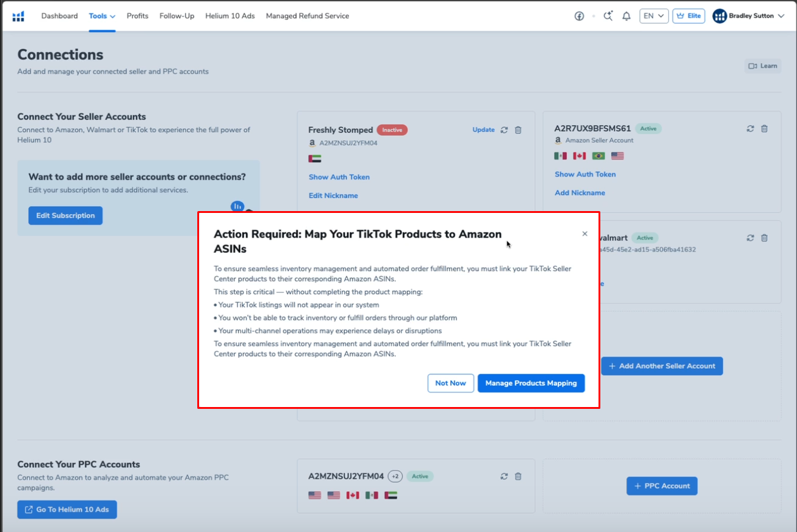Image resolution: width=797 pixels, height=532 pixels.
Task: Close the TikTok mapping dialog
Action: click(585, 234)
